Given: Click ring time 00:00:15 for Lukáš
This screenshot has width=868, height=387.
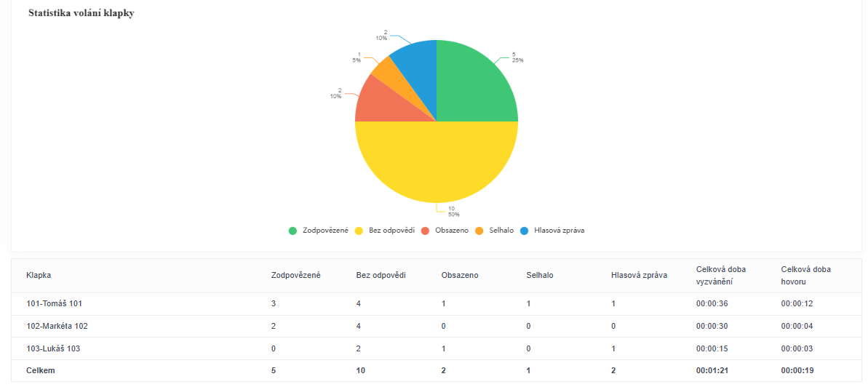Looking at the screenshot, I should point(712,348).
